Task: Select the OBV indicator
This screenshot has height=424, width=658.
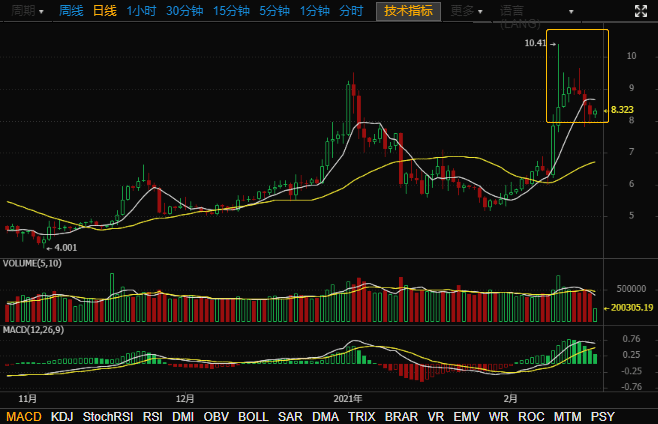Action: click(216, 416)
